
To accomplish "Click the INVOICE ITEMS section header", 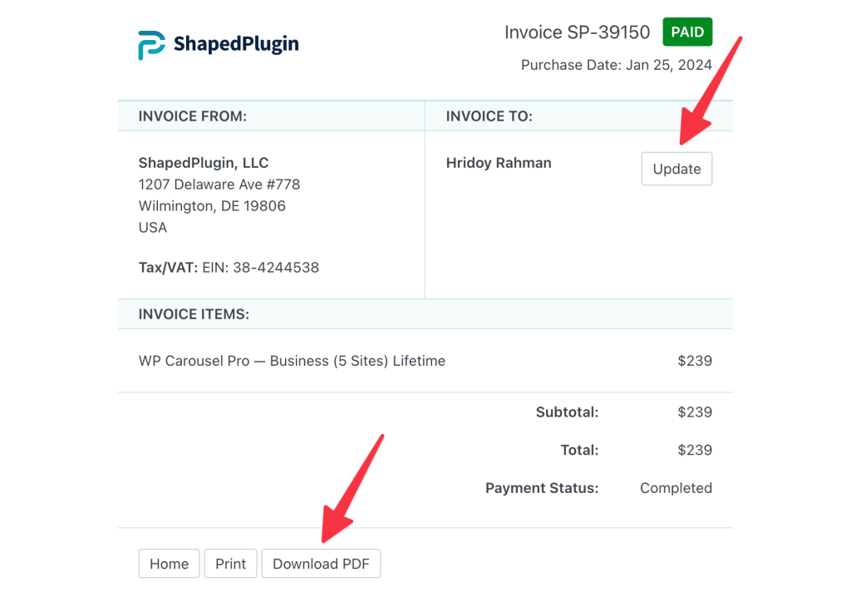I will tap(194, 314).
